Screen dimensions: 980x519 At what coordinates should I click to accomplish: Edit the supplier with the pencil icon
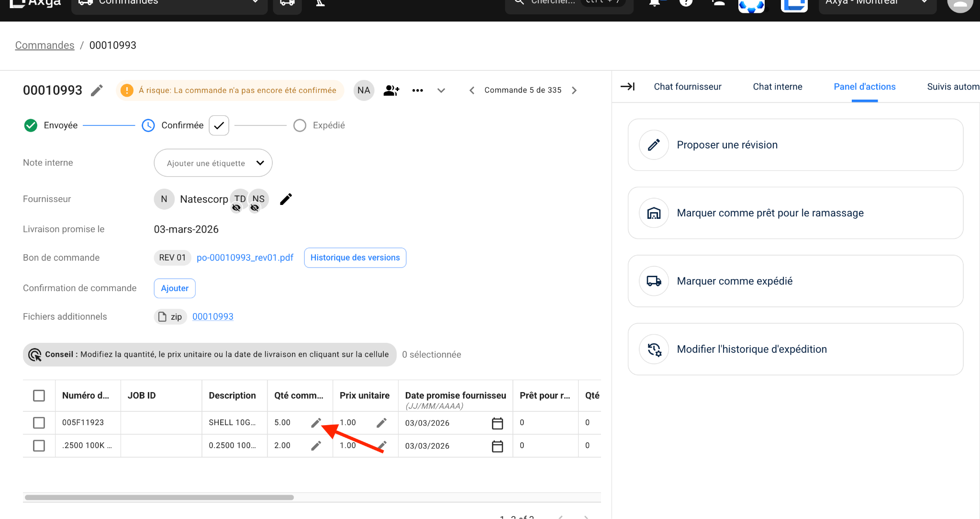(x=286, y=199)
